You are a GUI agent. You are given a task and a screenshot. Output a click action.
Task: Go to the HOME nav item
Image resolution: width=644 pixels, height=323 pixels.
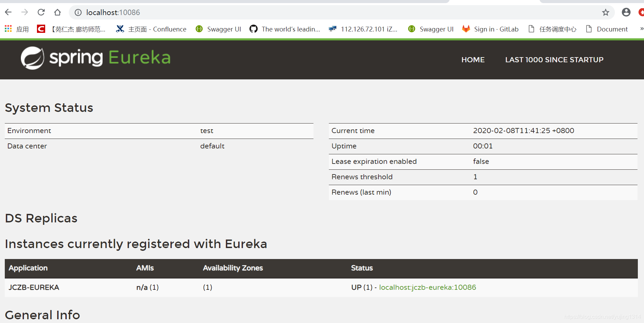point(473,60)
